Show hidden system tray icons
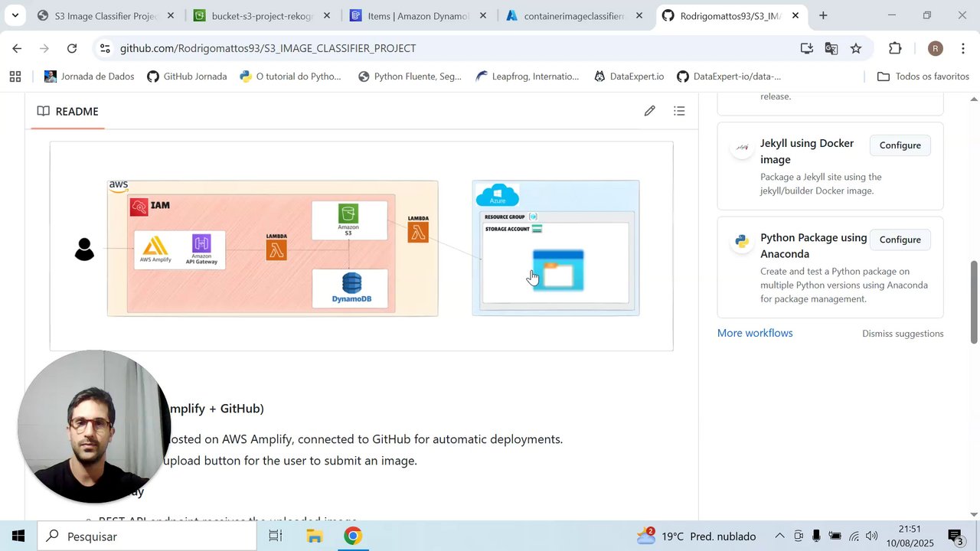This screenshot has width=980, height=551. click(x=779, y=536)
